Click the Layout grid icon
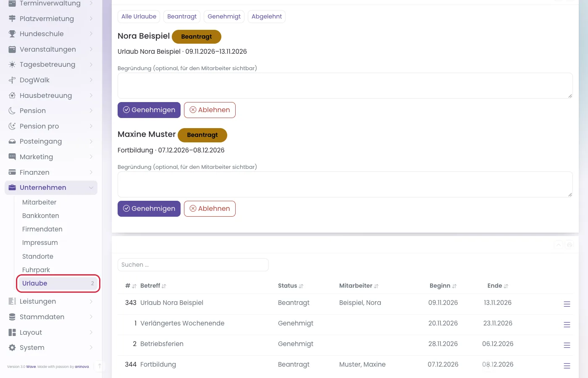This screenshot has width=588, height=378. click(x=12, y=332)
